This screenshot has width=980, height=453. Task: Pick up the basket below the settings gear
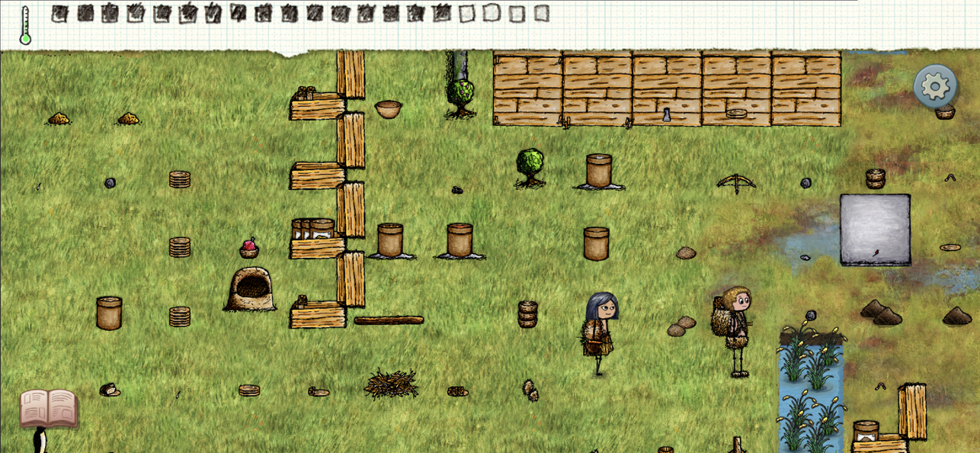click(945, 113)
